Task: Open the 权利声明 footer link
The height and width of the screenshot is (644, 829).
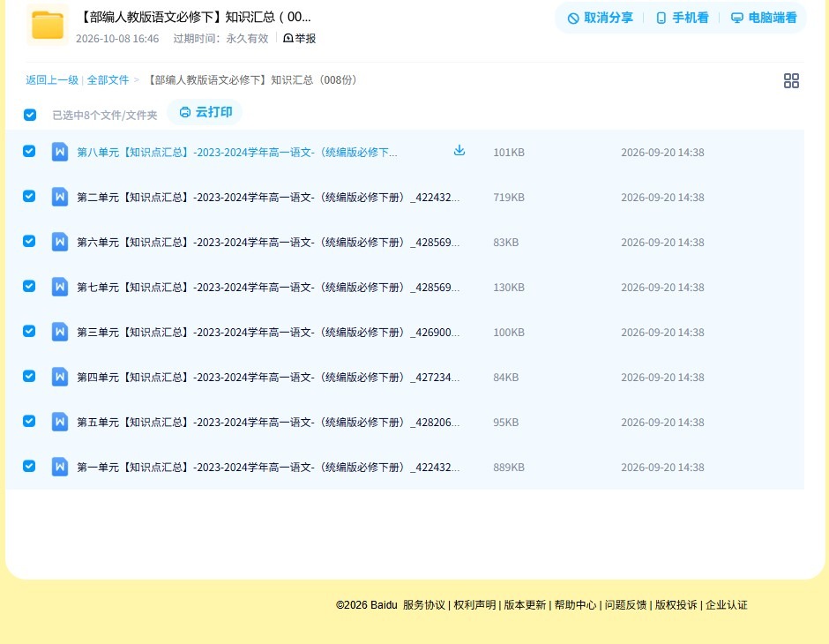Action: (474, 605)
